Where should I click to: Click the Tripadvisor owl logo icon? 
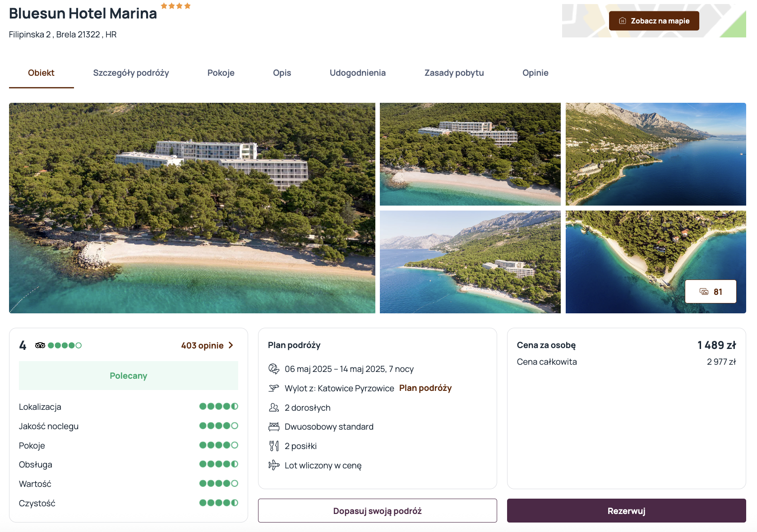[40, 345]
